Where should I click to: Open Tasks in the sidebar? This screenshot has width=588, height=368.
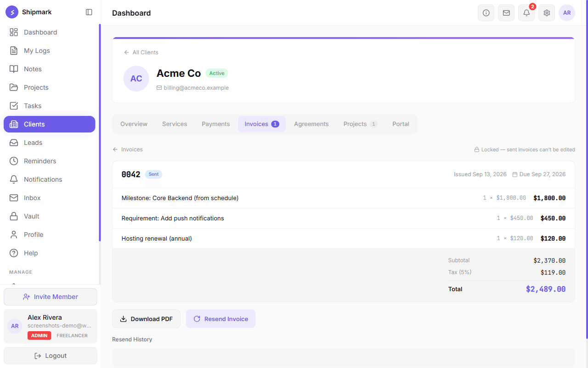coord(50,106)
